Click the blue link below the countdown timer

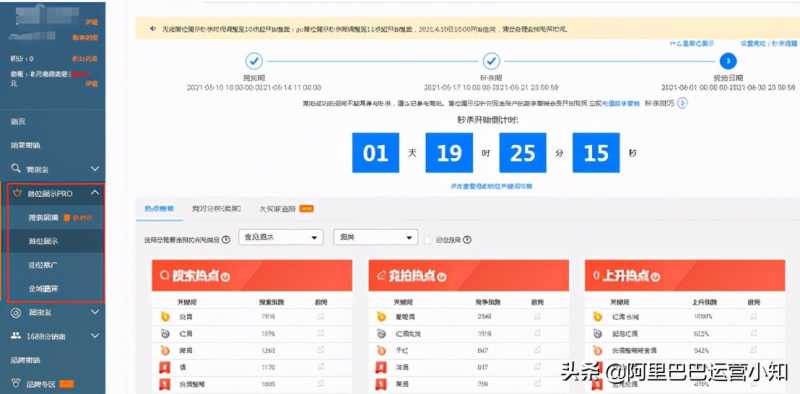click(x=491, y=186)
